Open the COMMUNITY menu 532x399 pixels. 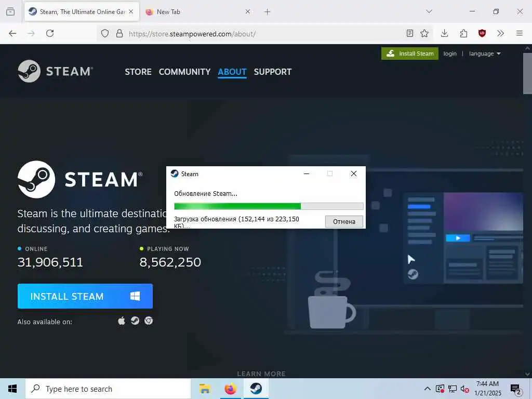coord(184,72)
